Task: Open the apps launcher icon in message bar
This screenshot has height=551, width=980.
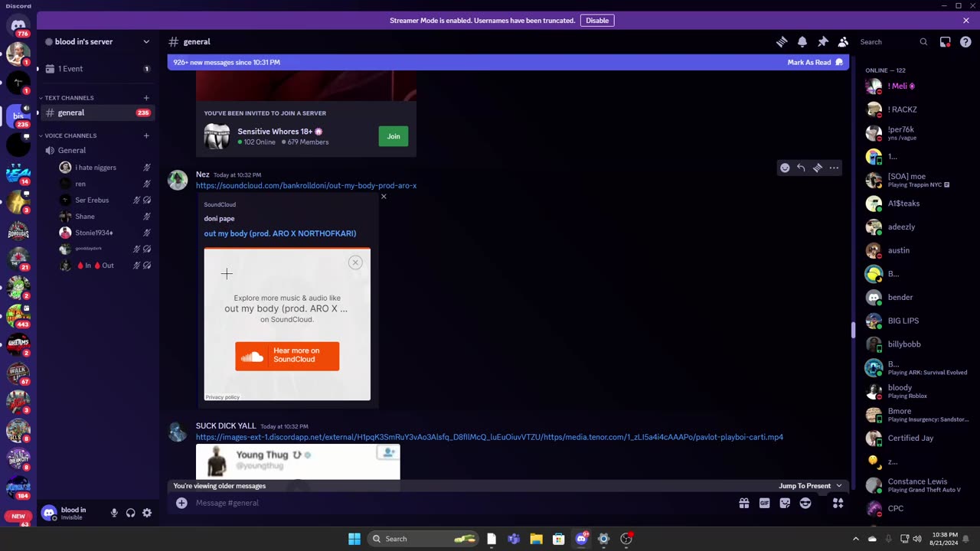Action: (x=838, y=503)
